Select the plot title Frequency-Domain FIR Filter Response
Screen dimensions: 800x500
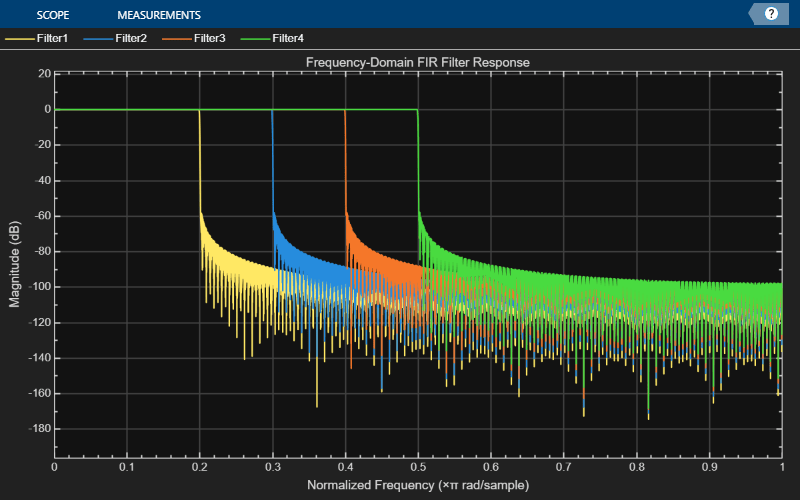point(418,62)
